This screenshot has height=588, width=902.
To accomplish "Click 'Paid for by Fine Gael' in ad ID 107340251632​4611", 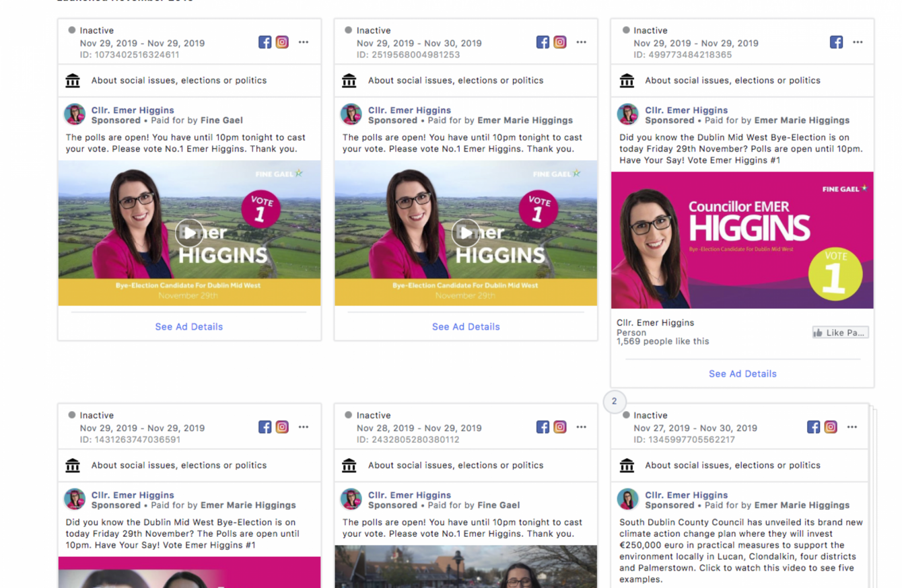I will pyautogui.click(x=197, y=120).
